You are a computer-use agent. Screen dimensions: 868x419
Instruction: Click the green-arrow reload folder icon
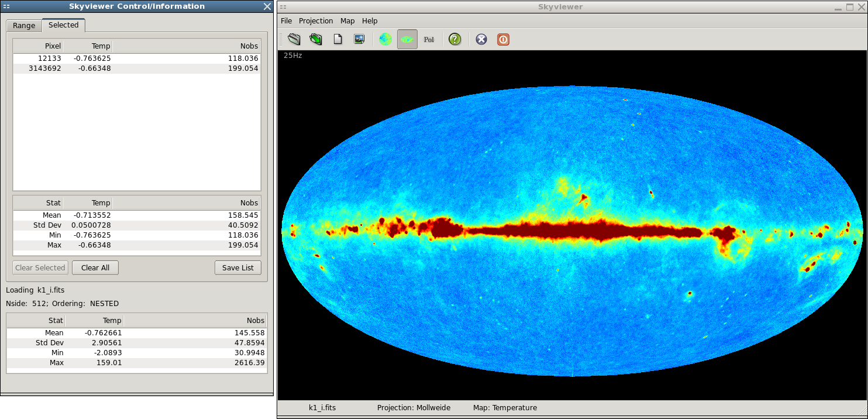316,39
